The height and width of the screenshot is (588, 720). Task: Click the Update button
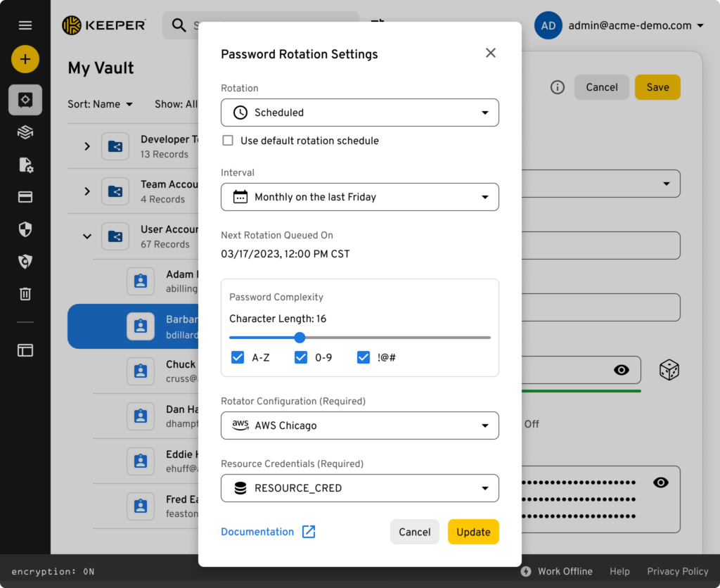(473, 532)
